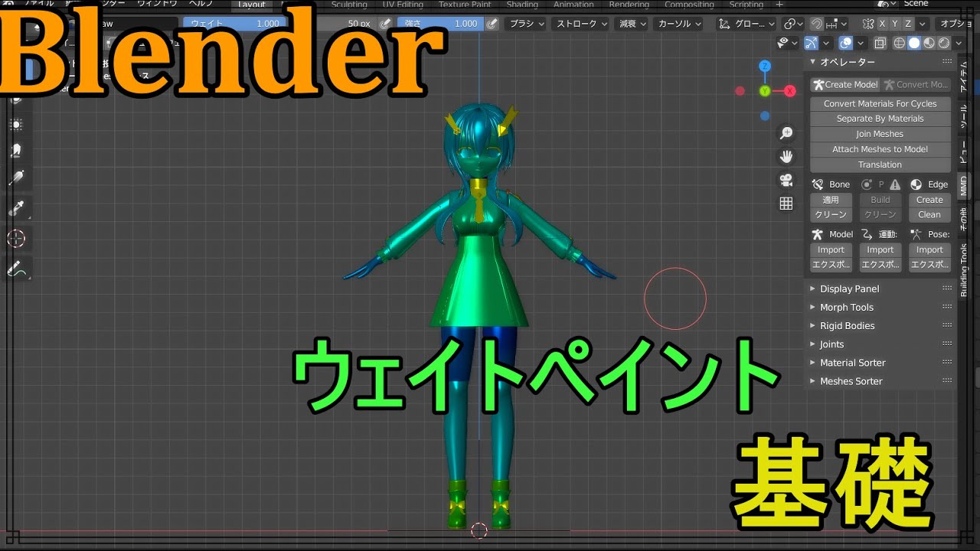The image size is (980, 551).
Task: Click the butterfly symmetry icon
Action: pos(868,24)
